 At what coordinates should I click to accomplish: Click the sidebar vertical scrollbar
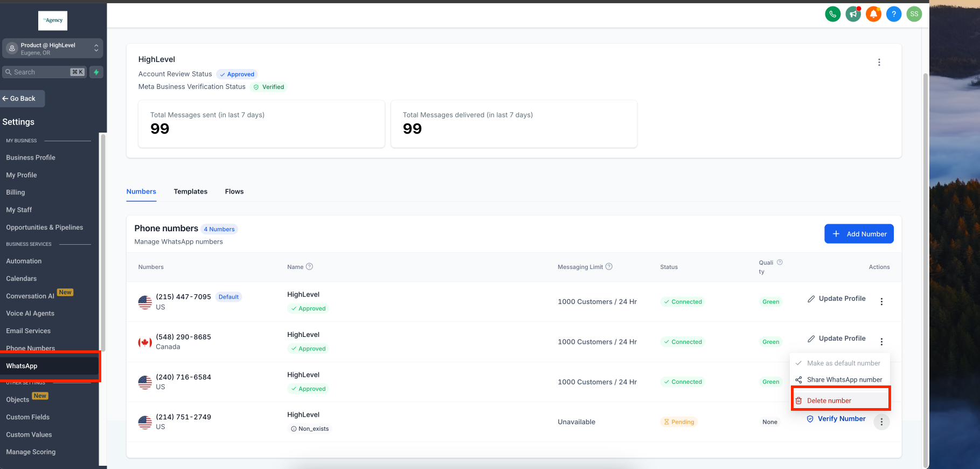(x=103, y=243)
